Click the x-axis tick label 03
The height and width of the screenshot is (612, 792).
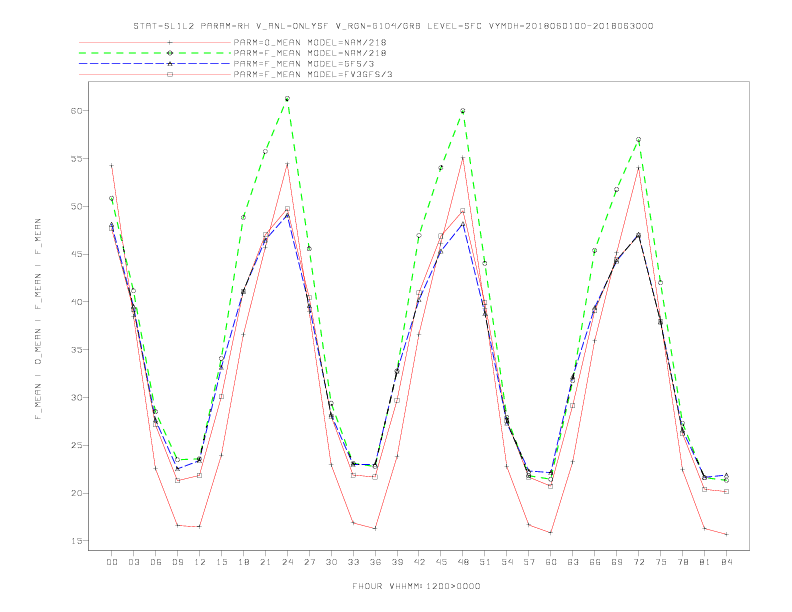[x=133, y=562]
